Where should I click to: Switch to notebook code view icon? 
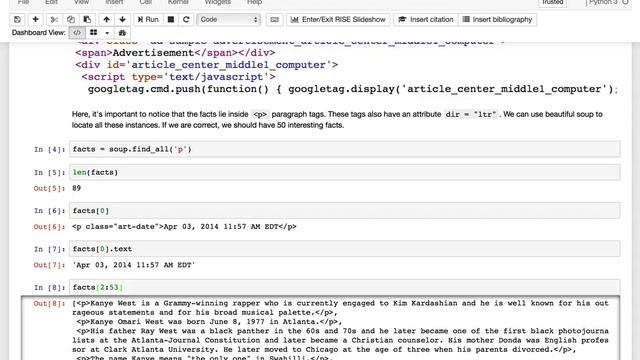[77, 33]
